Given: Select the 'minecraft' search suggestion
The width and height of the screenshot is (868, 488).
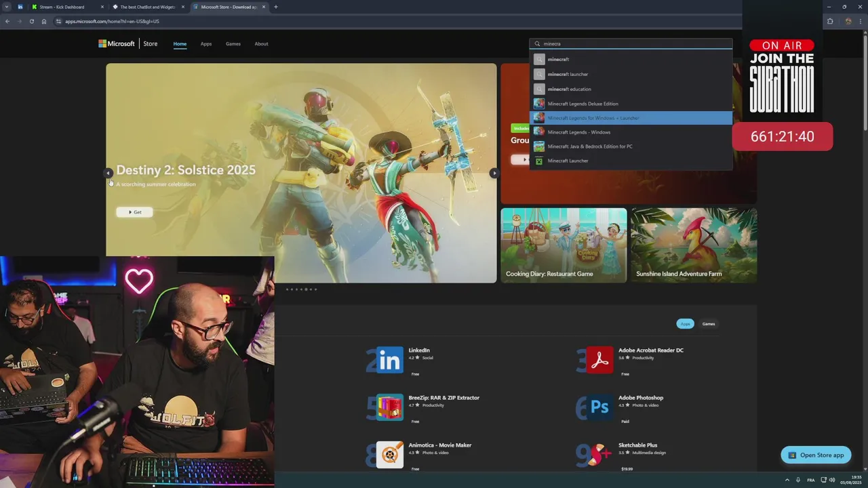Looking at the screenshot, I should [x=631, y=59].
